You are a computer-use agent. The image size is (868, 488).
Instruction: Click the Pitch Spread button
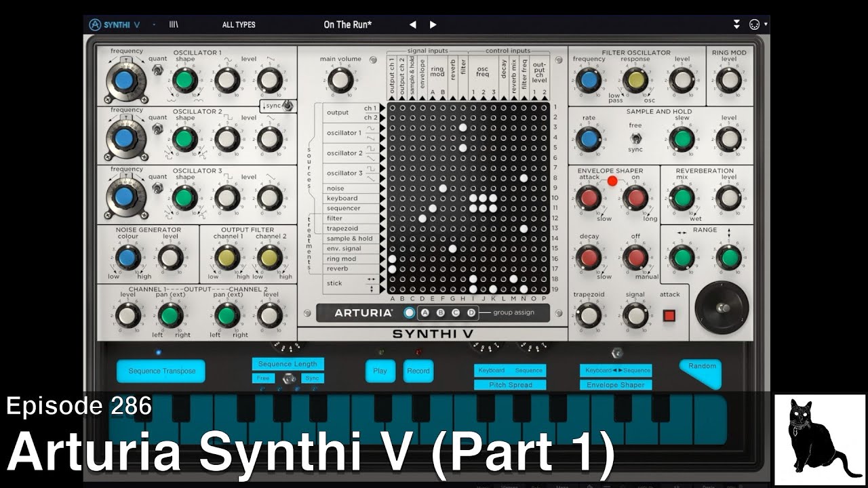coord(510,385)
